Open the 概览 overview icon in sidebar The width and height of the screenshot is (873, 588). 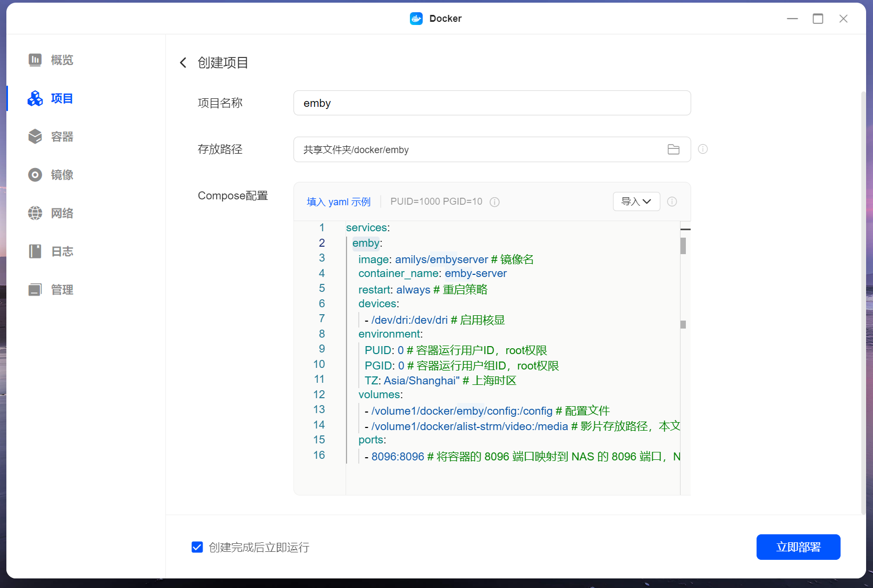coord(35,60)
